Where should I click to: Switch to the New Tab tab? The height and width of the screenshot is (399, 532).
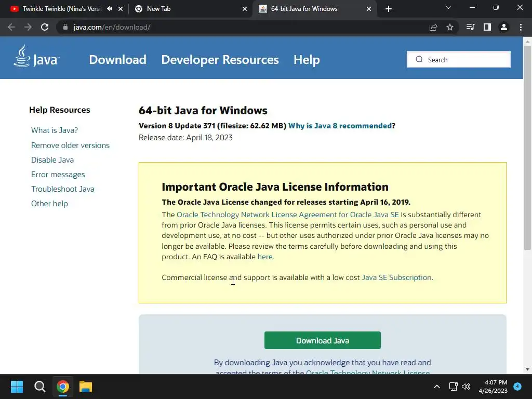coord(159,9)
